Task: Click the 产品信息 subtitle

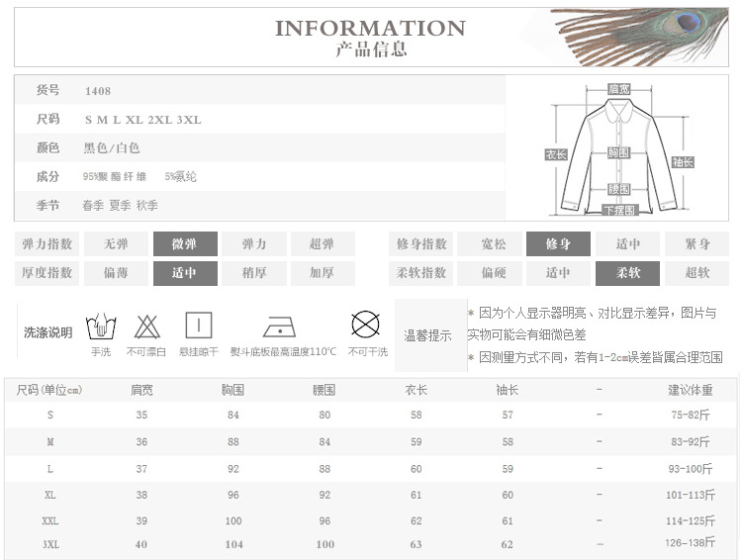Action: (371, 49)
